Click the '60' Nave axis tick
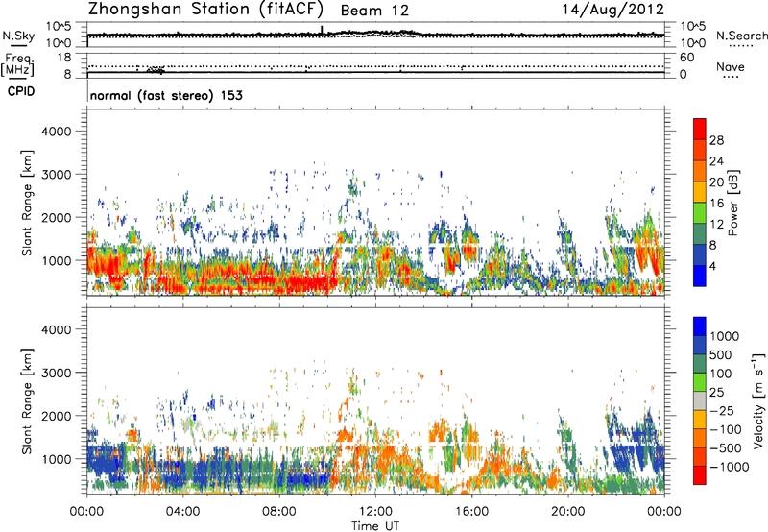 click(686, 58)
